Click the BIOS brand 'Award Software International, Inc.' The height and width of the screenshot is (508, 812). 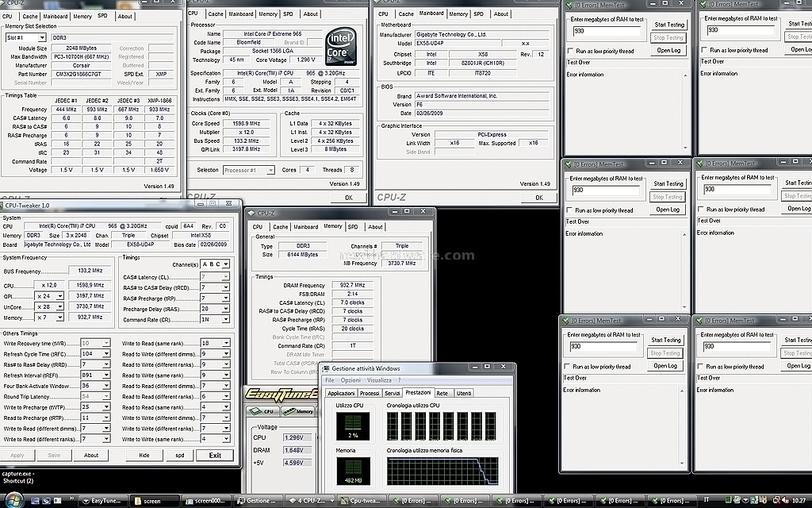click(481, 96)
